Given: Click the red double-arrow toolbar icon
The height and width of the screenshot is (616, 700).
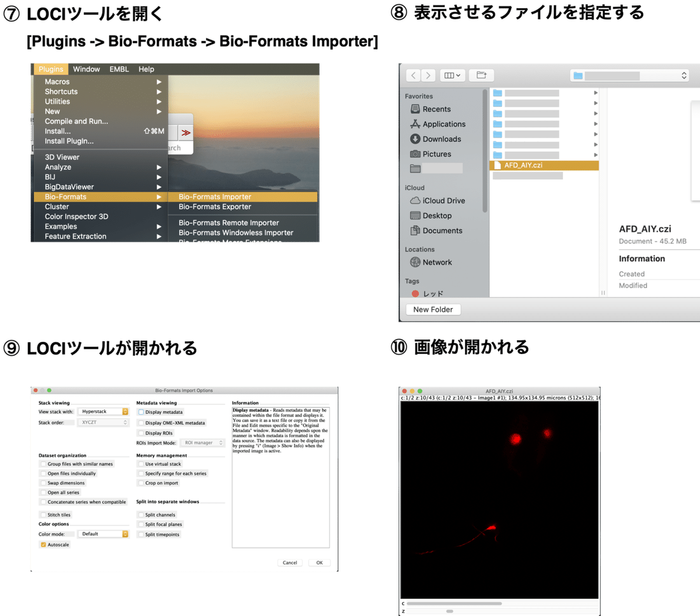Looking at the screenshot, I should [186, 133].
